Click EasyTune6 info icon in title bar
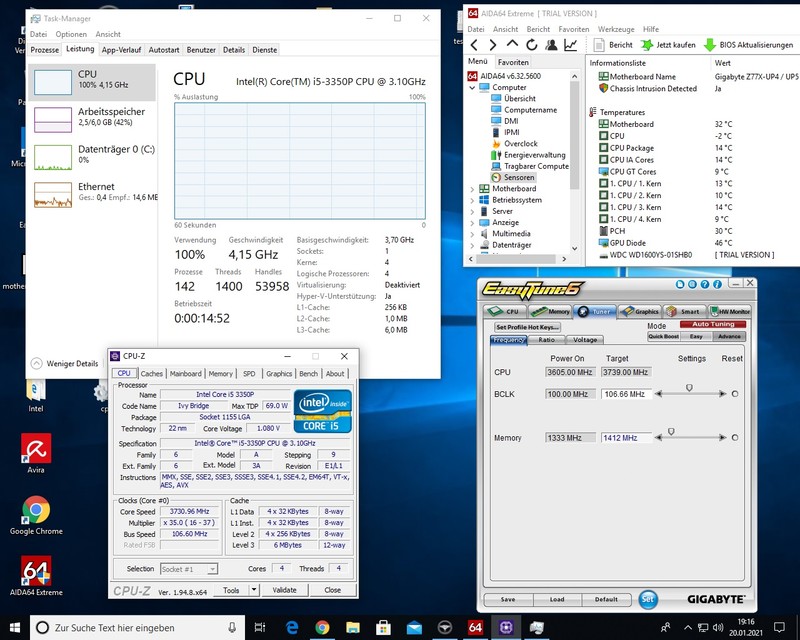Image resolution: width=800 pixels, height=640 pixels. pyautogui.click(x=717, y=284)
